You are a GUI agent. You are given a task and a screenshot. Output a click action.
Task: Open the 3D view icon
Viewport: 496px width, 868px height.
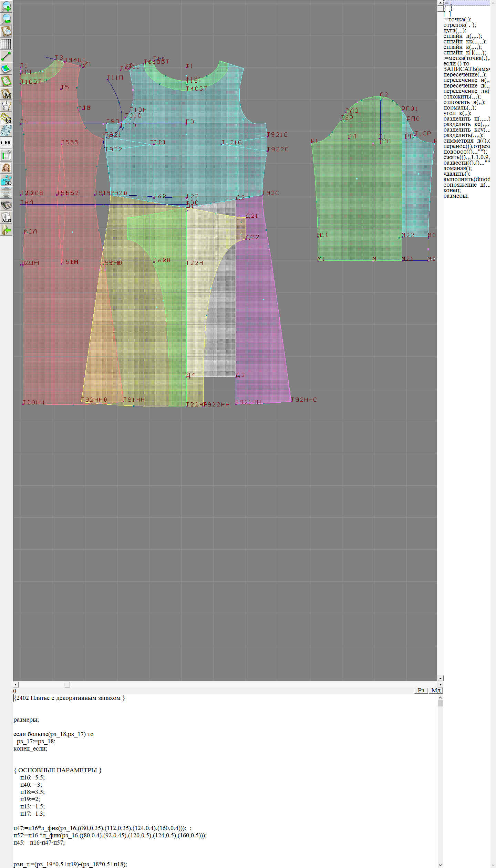pyautogui.click(x=6, y=180)
